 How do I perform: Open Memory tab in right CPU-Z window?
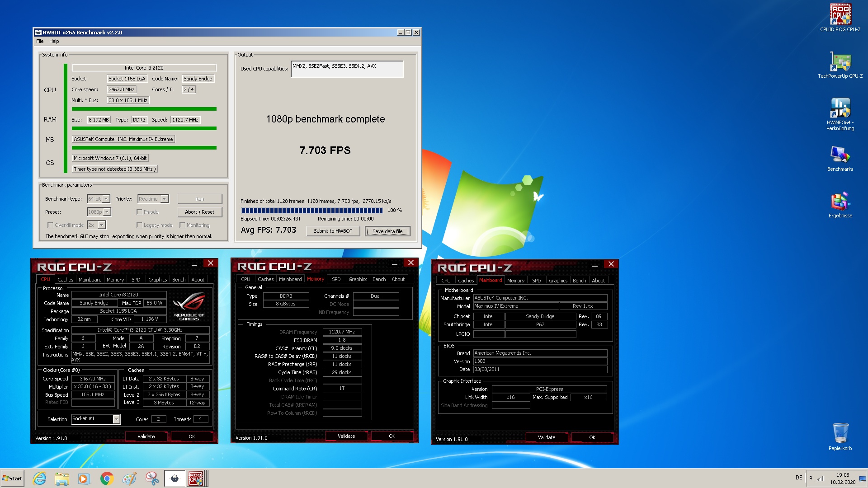pos(516,281)
